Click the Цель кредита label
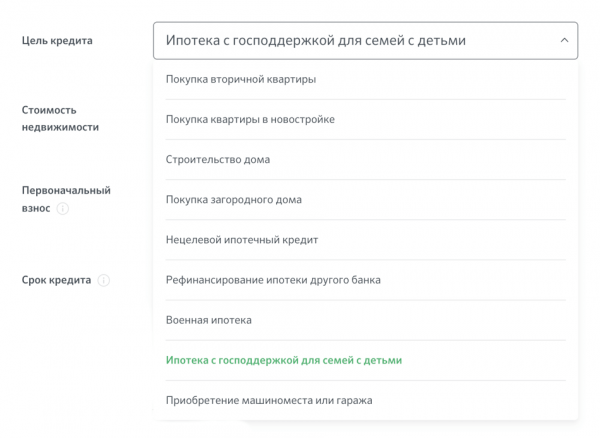Screen dimensions: 600x438 tap(57, 41)
